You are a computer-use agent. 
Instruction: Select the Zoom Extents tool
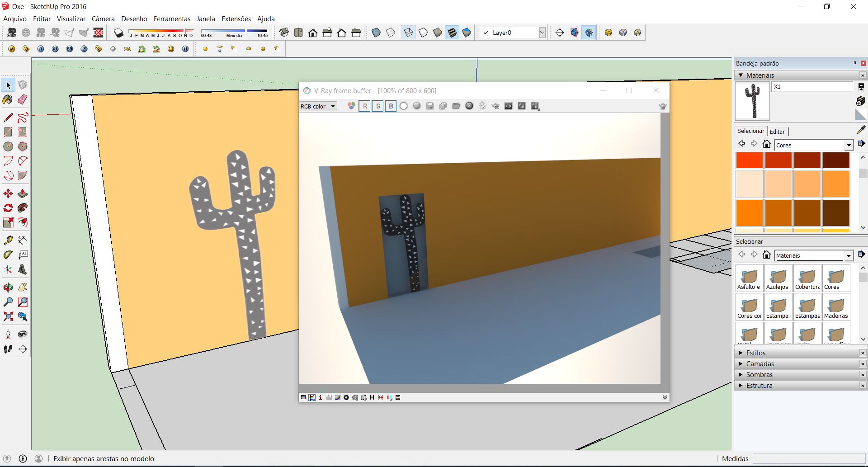coord(8,316)
